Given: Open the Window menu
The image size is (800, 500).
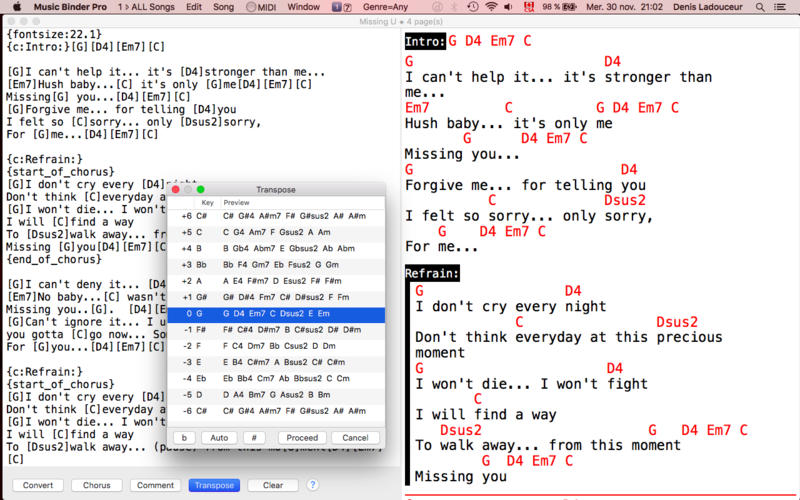Looking at the screenshot, I should [x=304, y=7].
